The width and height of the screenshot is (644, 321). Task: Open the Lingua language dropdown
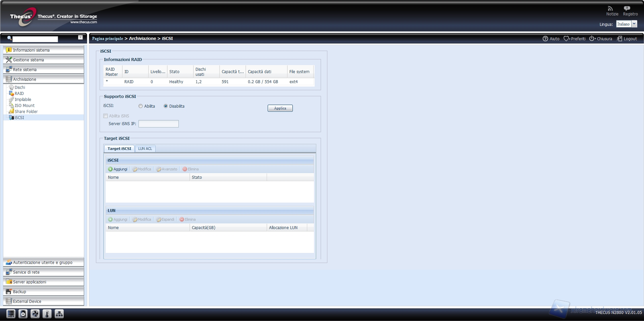pyautogui.click(x=634, y=24)
